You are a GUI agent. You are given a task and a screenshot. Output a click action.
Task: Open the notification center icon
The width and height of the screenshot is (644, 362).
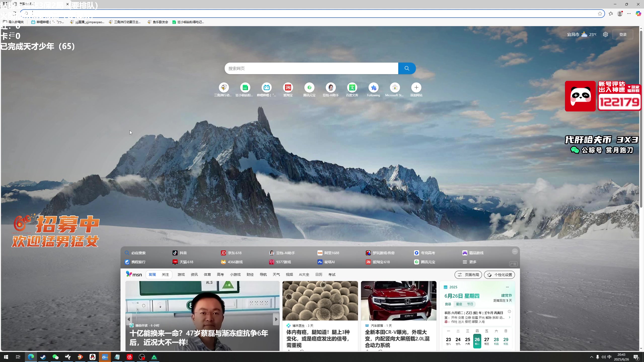click(636, 357)
